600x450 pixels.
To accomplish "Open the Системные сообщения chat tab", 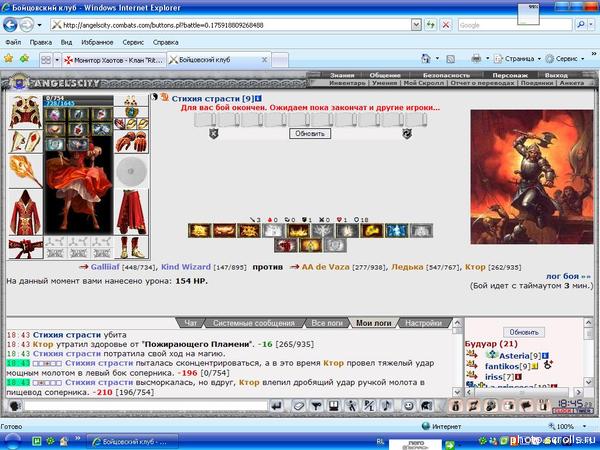I will (x=254, y=323).
